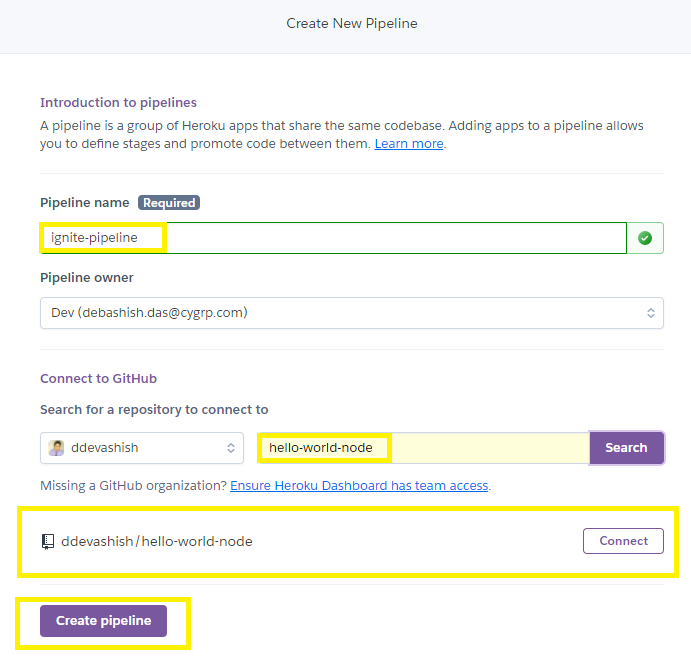
Task: Open the Dev (debashish.das@cygrp.com) owner selector
Action: 352,313
